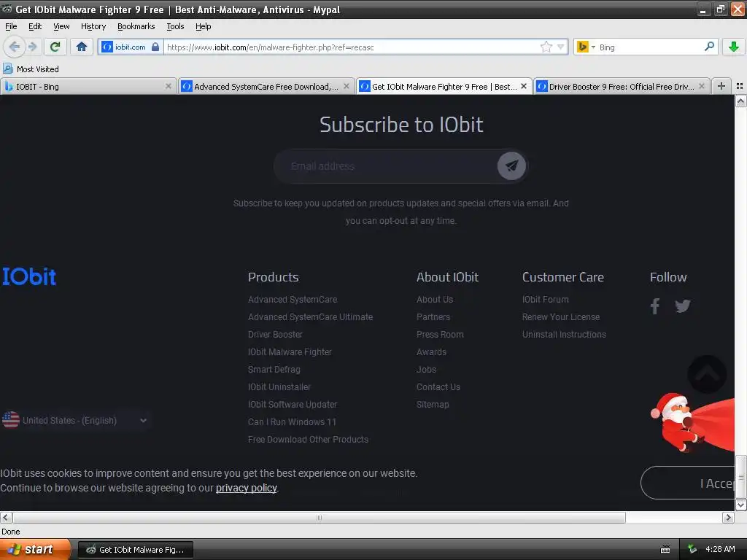The image size is (747, 560).
Task: Open the Renew Your License link
Action: point(561,317)
